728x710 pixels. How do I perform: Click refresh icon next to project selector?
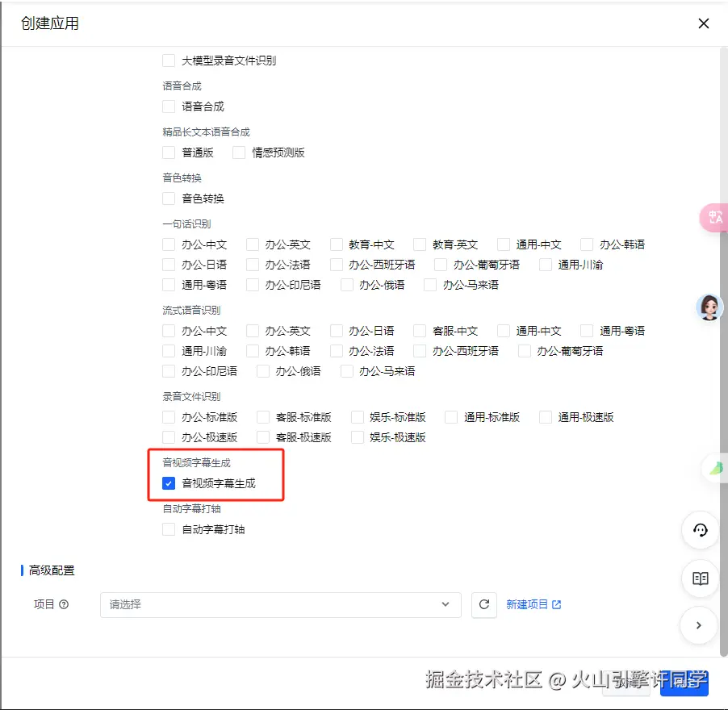click(483, 604)
